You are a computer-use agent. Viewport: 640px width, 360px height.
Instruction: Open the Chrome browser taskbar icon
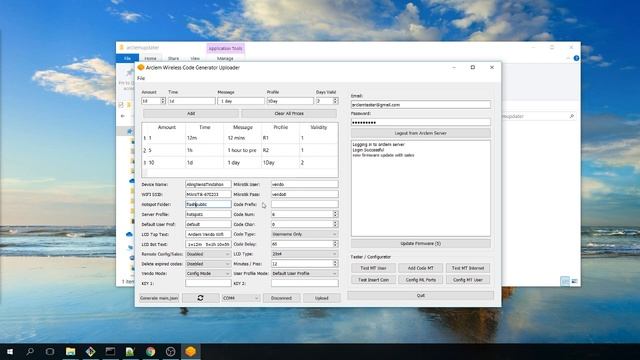tap(151, 351)
